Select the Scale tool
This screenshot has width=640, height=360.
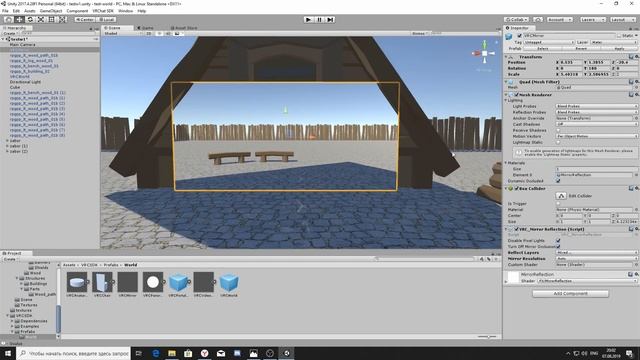click(x=41, y=19)
